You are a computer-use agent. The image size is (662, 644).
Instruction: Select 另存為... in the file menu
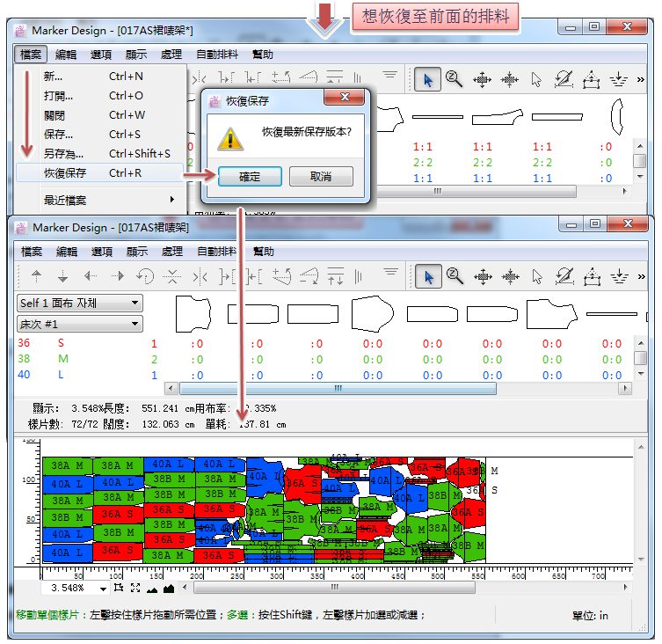coord(63,154)
